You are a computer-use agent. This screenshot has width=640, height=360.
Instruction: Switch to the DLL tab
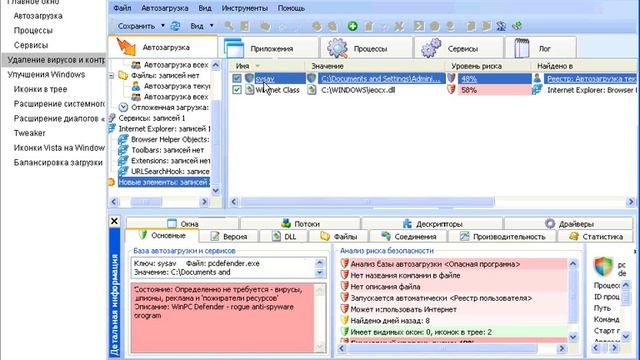point(284,236)
